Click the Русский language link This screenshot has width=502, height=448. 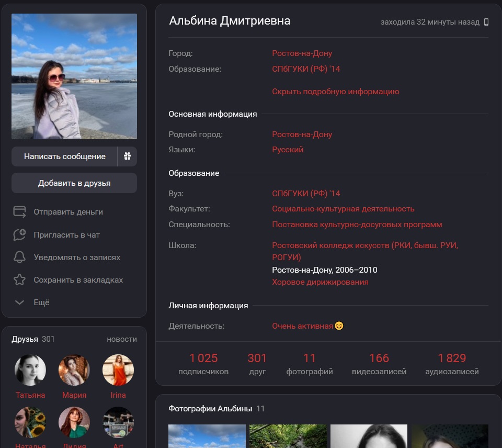[288, 150]
